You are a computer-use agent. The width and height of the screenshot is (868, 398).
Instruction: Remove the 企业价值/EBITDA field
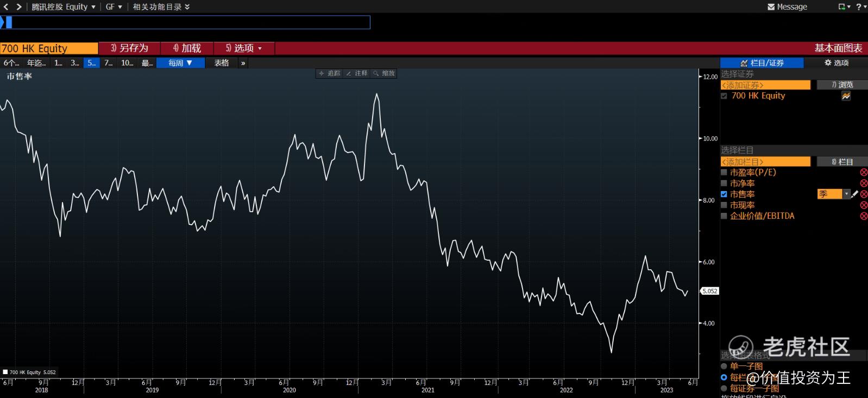[864, 216]
